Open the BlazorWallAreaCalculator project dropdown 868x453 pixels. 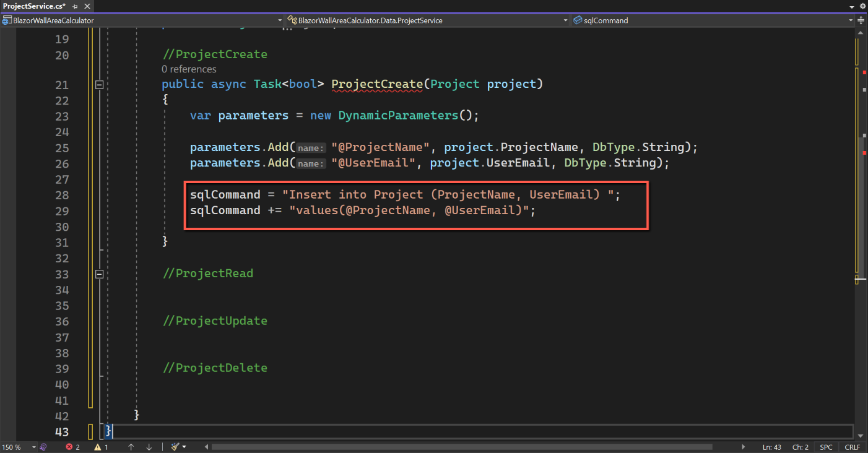tap(142, 20)
